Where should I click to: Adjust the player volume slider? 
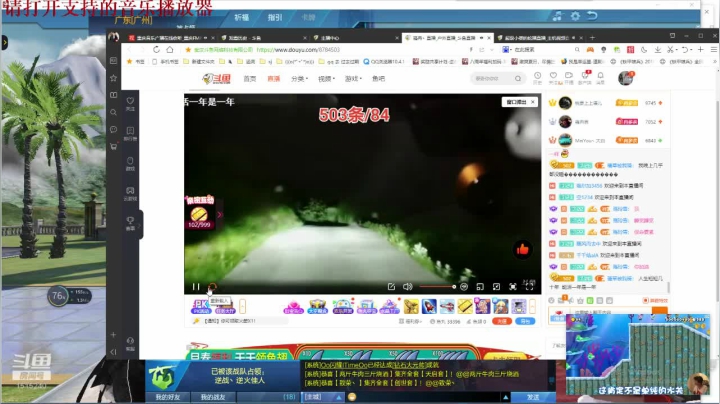[437, 286]
